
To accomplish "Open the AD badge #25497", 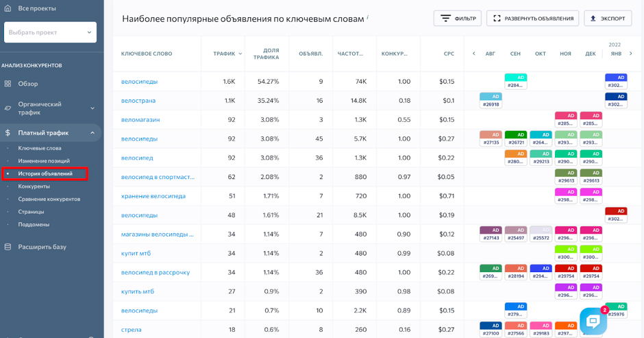I will [x=516, y=234].
